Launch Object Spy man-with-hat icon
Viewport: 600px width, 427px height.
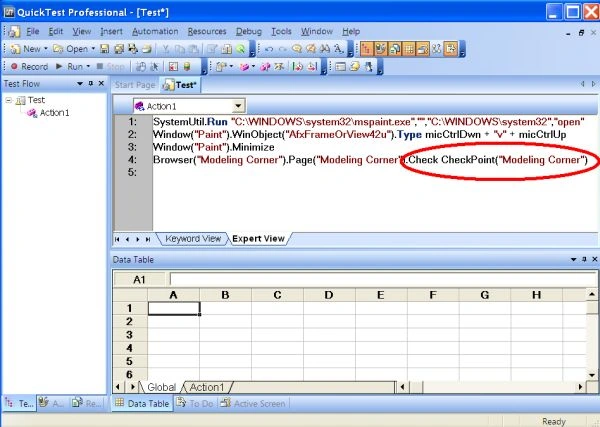pos(368,67)
